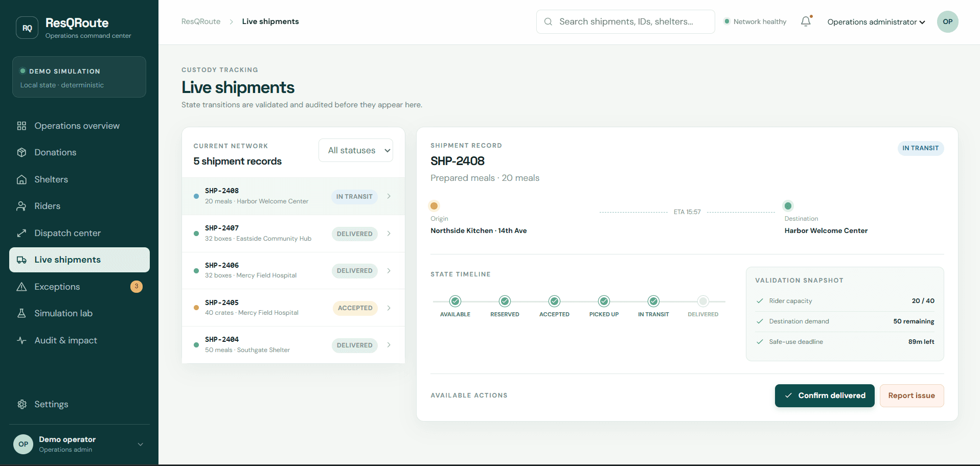Open SHP-2404 row chevron
Image resolution: width=980 pixels, height=466 pixels.
389,345
